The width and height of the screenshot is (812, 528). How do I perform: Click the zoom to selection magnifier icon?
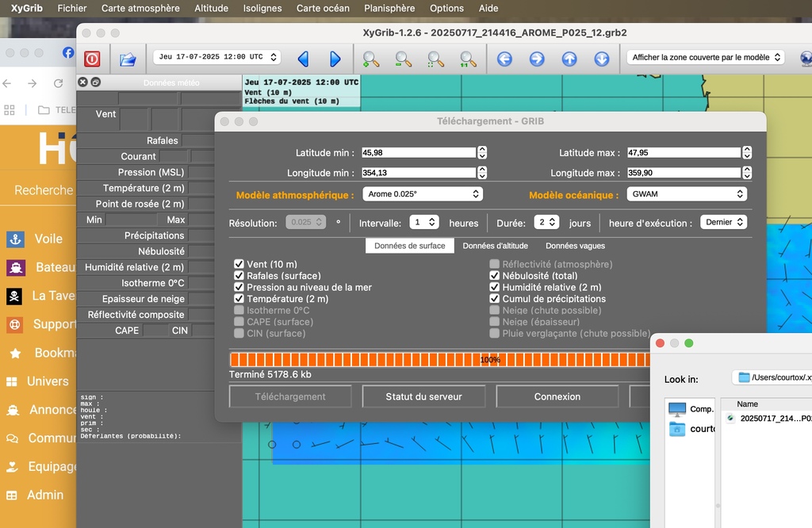click(x=435, y=59)
